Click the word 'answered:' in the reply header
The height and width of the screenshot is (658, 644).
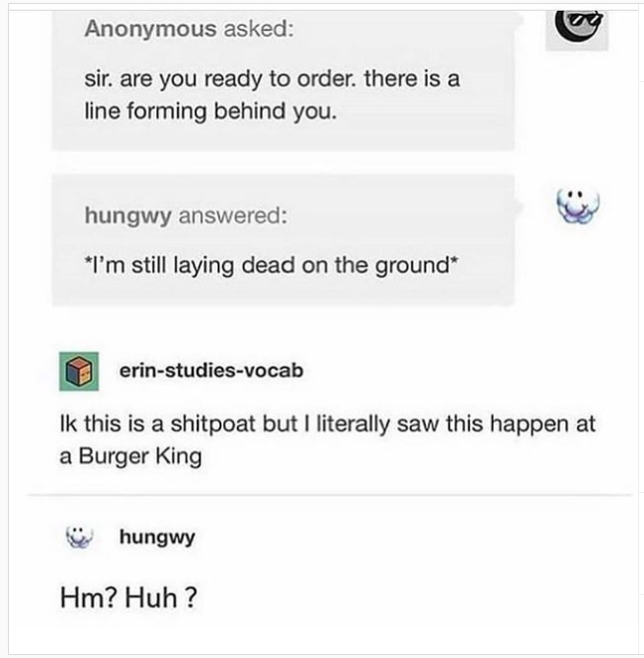(233, 215)
